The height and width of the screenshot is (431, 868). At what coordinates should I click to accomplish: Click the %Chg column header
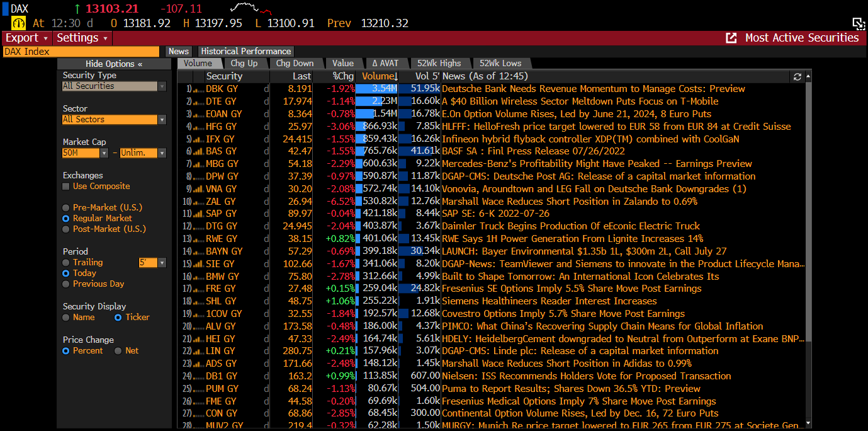click(343, 76)
